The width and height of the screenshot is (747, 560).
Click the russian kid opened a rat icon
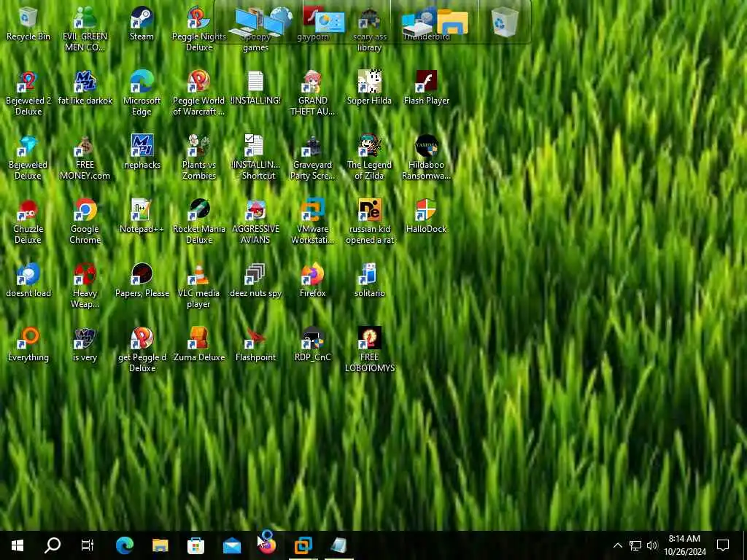point(369,222)
